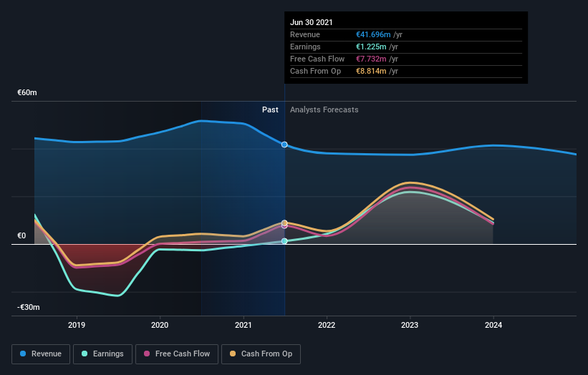Click the teal Earnings data point marker
The height and width of the screenshot is (375, 588).
click(x=284, y=241)
